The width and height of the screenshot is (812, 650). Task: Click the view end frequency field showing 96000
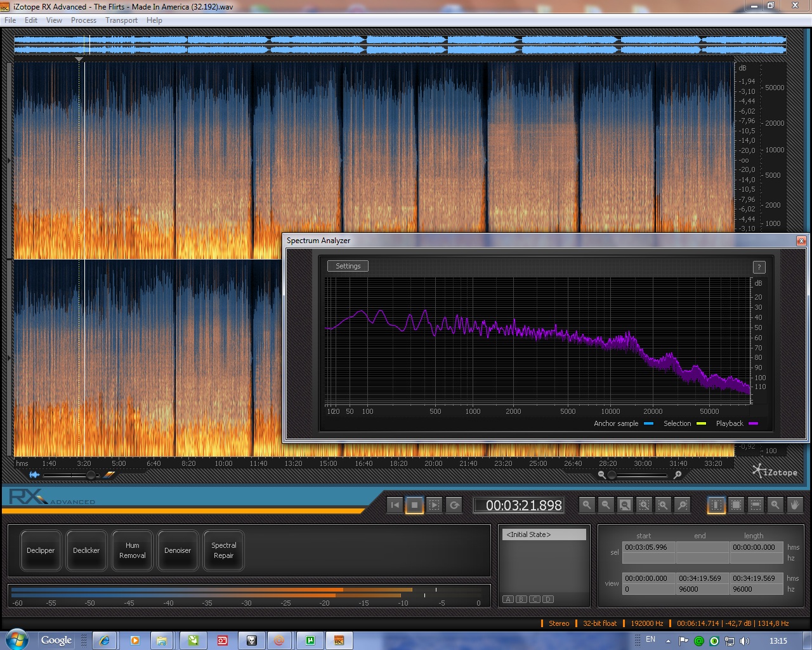pyautogui.click(x=702, y=589)
